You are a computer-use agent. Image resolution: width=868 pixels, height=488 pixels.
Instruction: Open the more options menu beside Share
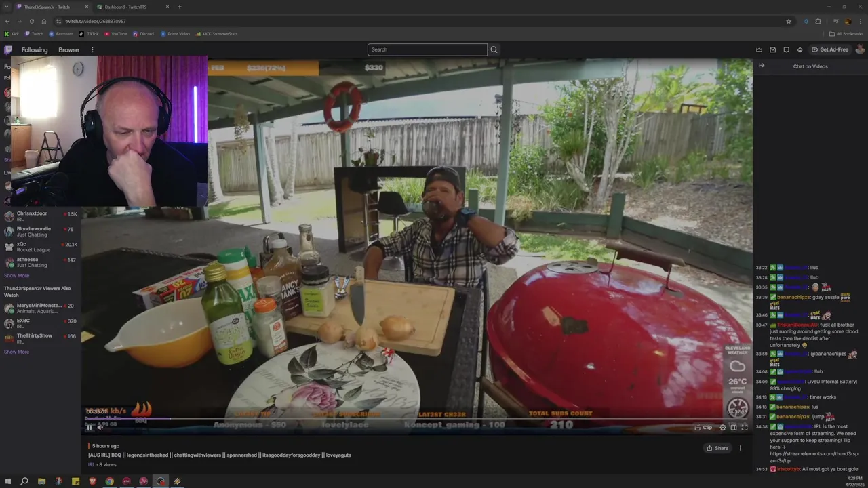pyautogui.click(x=741, y=448)
